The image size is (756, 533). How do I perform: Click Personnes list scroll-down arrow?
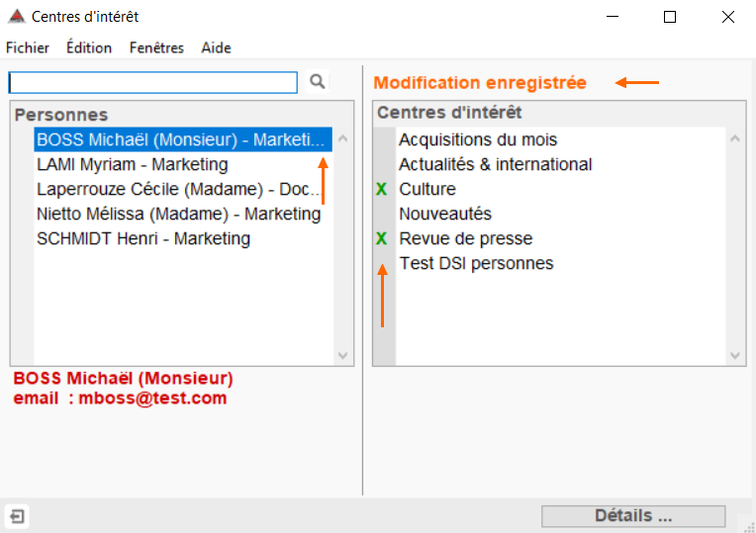click(x=342, y=356)
